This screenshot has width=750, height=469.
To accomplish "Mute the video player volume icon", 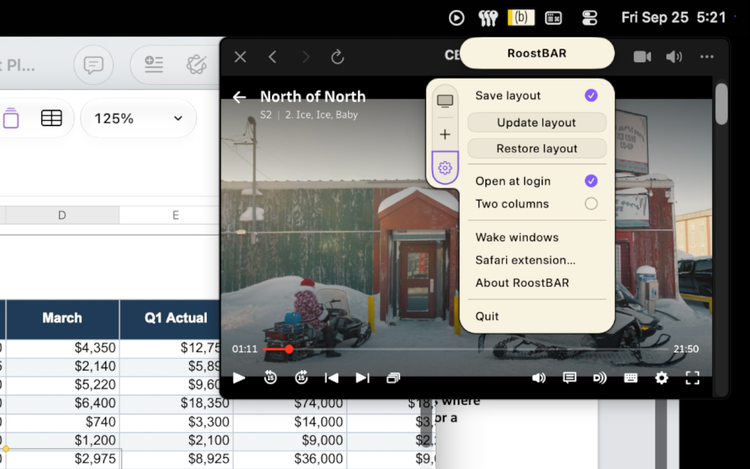I will [x=539, y=378].
